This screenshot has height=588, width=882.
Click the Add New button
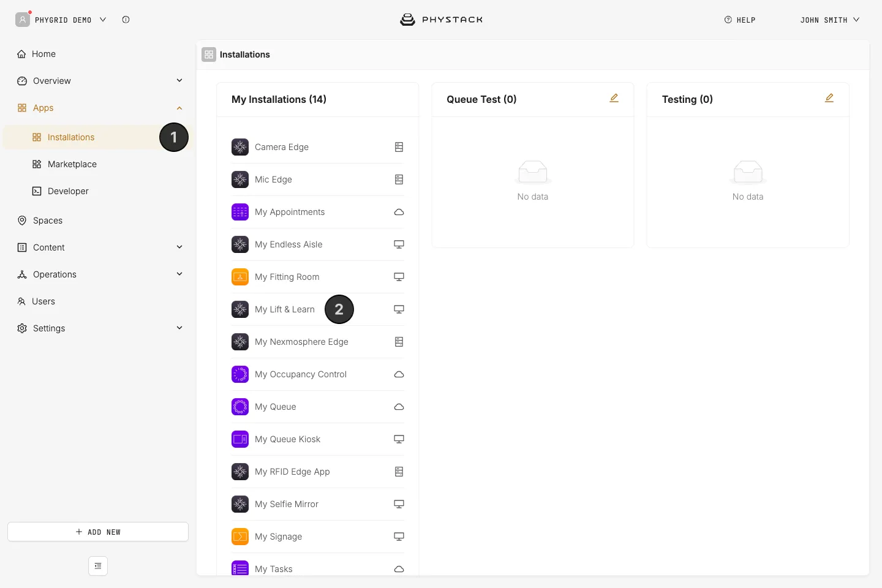(x=98, y=532)
